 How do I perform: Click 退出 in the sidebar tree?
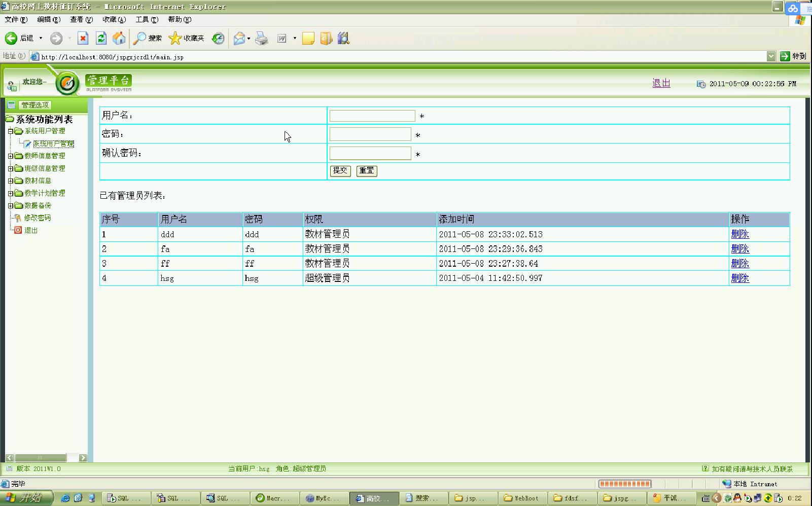click(x=31, y=230)
